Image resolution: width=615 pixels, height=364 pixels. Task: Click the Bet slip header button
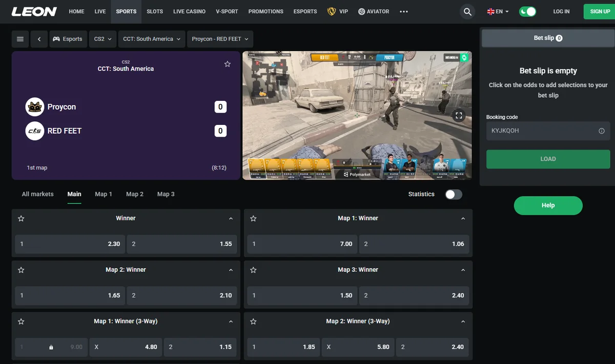(x=548, y=38)
